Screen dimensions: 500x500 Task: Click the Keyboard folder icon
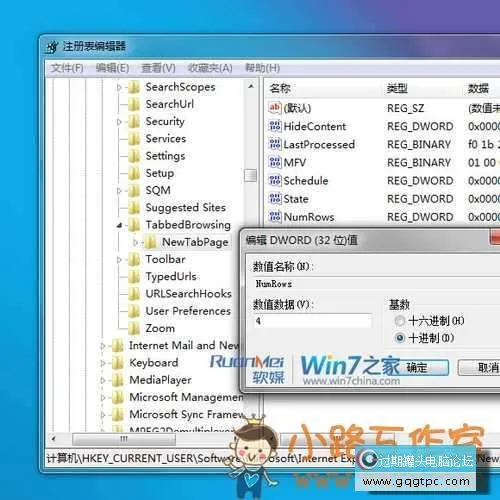(x=117, y=363)
